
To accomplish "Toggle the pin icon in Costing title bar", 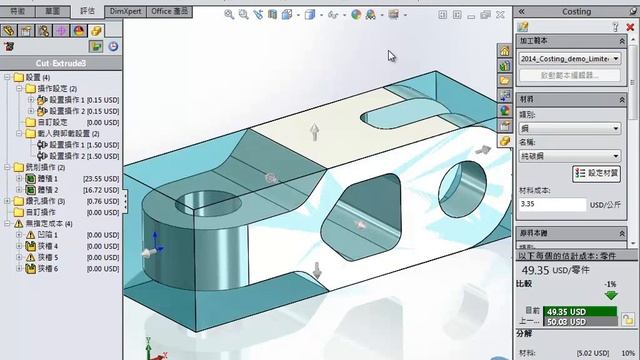I will 633,11.
